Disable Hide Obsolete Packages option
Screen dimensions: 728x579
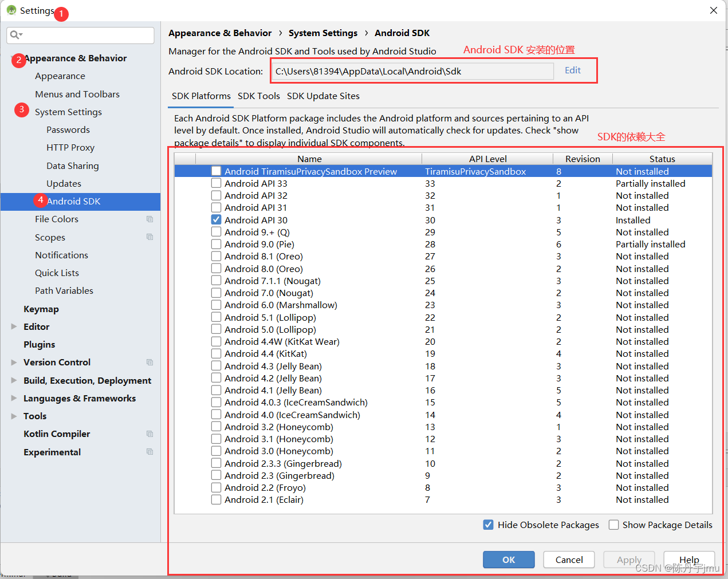pyautogui.click(x=488, y=525)
